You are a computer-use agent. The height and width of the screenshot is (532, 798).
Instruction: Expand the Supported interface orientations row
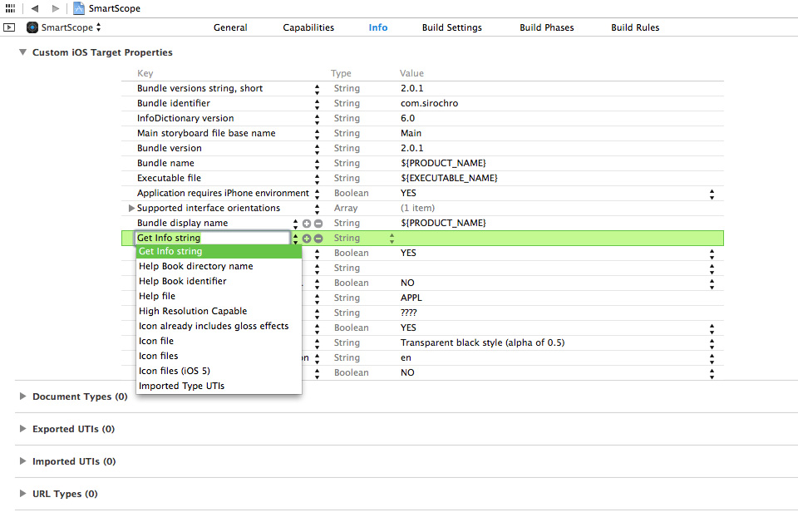click(x=131, y=208)
